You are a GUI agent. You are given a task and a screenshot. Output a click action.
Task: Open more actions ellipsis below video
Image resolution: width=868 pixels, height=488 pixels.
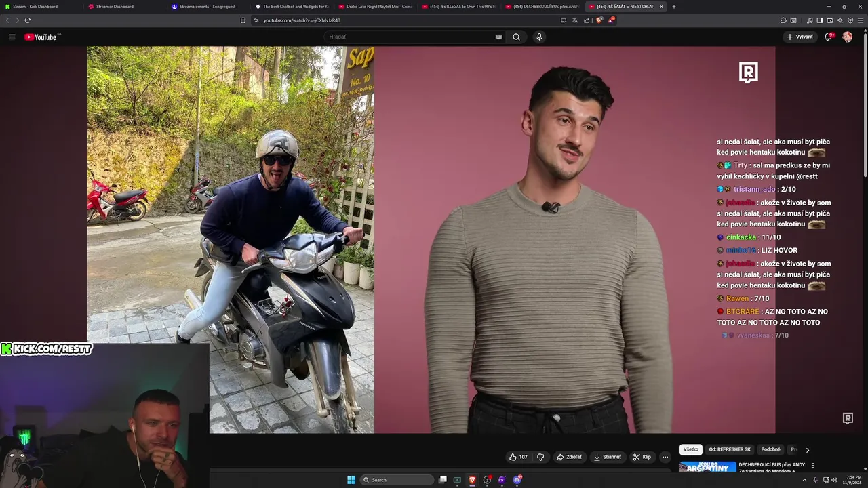pyautogui.click(x=665, y=457)
